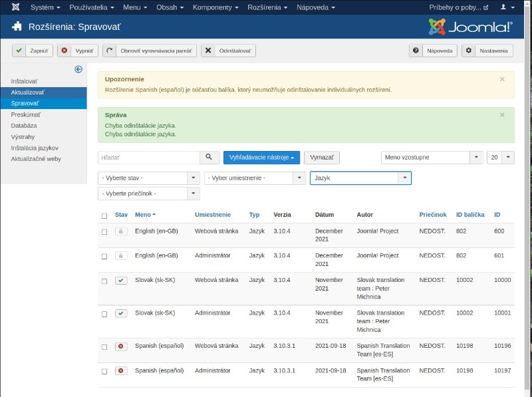Click the Vypnúť toolbar button
This screenshot has width=532, height=397.
(78, 51)
